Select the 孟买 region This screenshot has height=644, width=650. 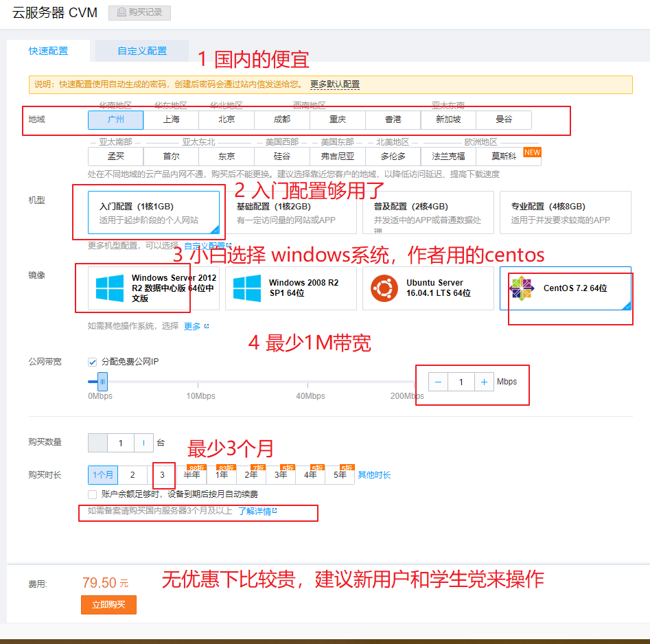click(x=116, y=157)
